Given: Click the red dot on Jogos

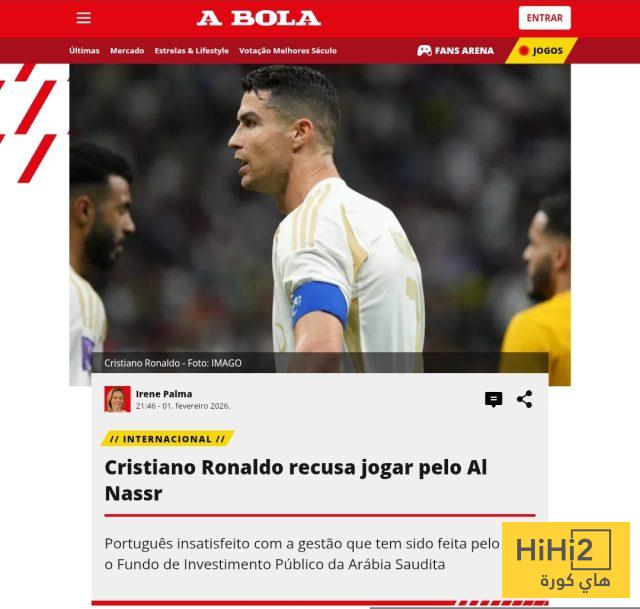Looking at the screenshot, I should [x=524, y=51].
